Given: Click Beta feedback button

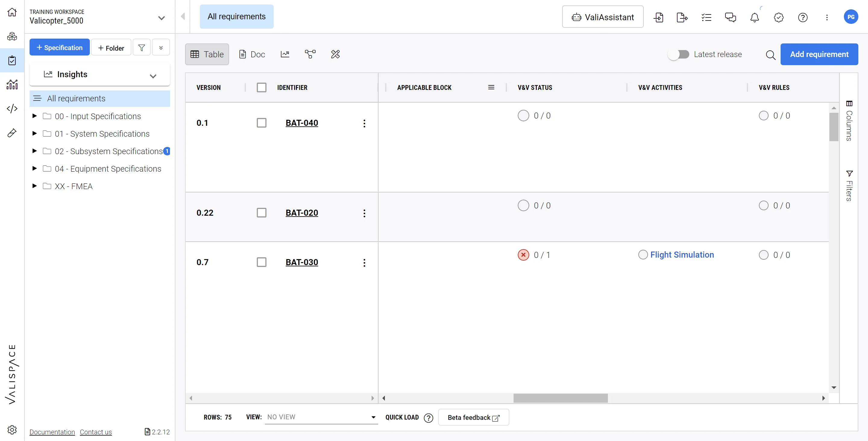Looking at the screenshot, I should (x=473, y=418).
